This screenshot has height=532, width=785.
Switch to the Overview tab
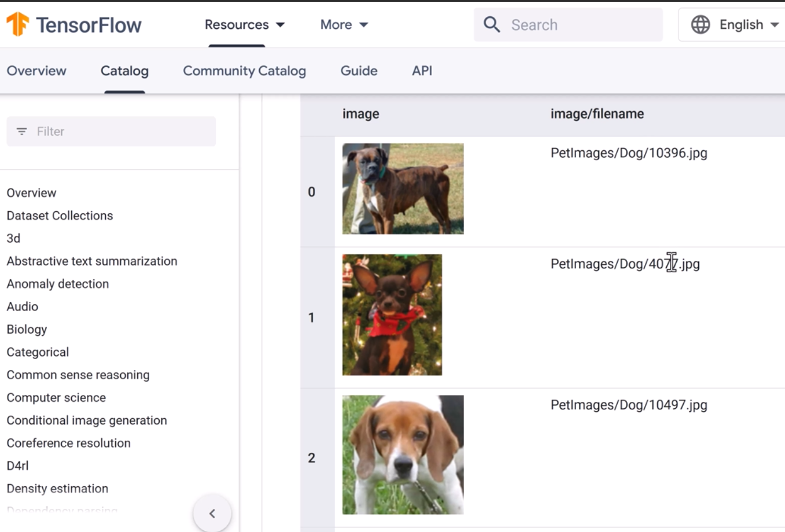[x=36, y=71]
